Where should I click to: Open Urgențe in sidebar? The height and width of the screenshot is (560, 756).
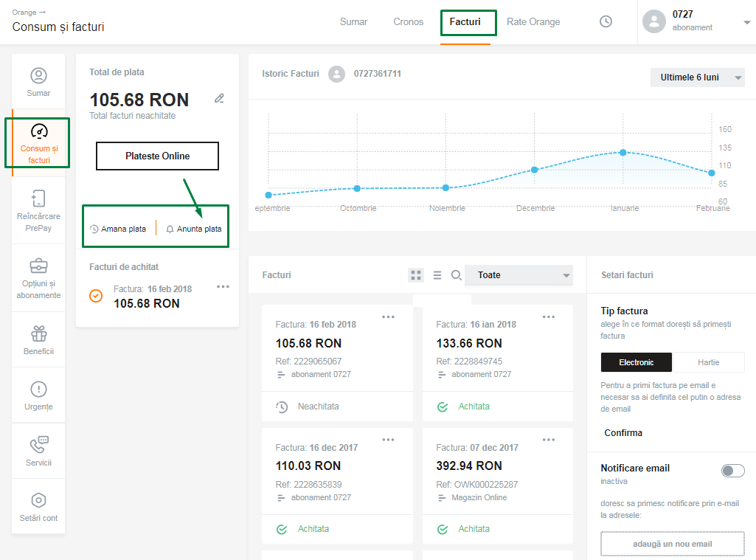click(x=38, y=395)
